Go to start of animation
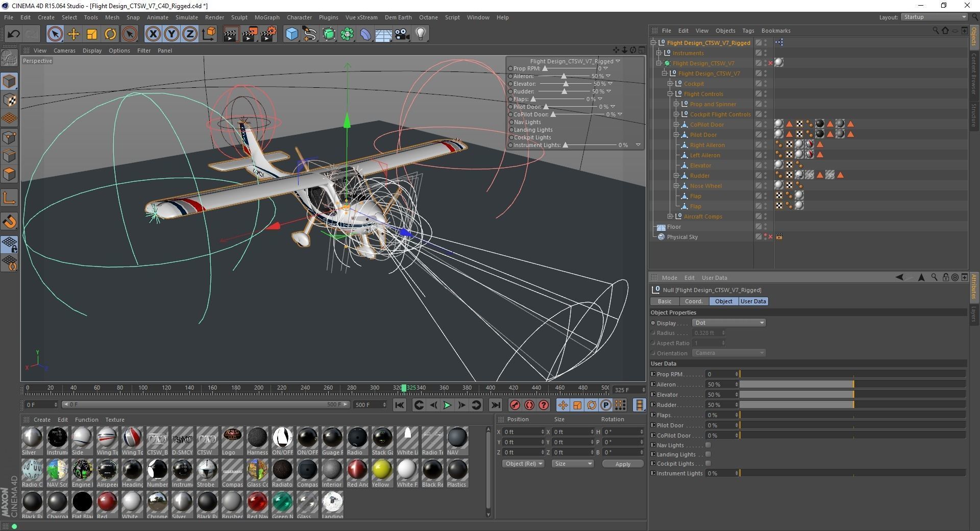The image size is (980, 531). [x=400, y=405]
